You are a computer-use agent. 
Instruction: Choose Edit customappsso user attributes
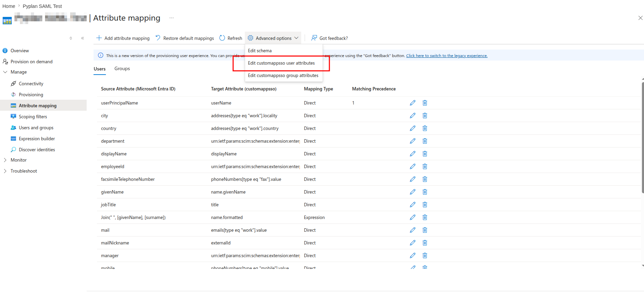284,63
